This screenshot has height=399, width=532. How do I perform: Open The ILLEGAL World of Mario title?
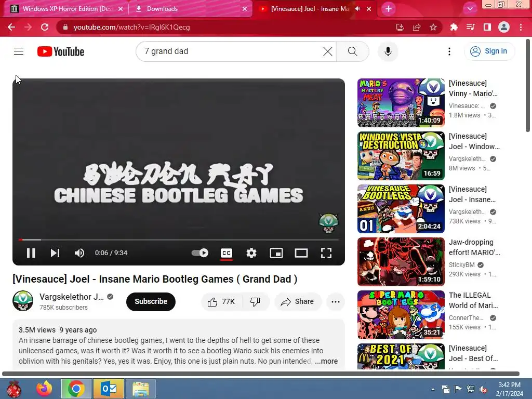pos(473,300)
